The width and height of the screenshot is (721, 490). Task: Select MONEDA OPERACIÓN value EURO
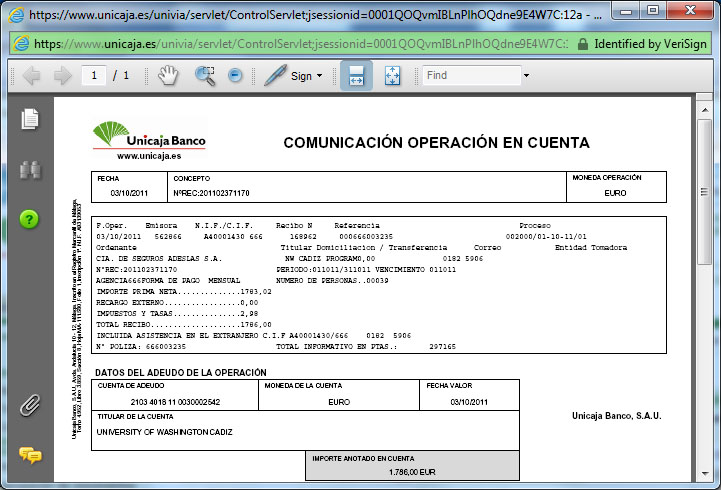[x=615, y=193]
